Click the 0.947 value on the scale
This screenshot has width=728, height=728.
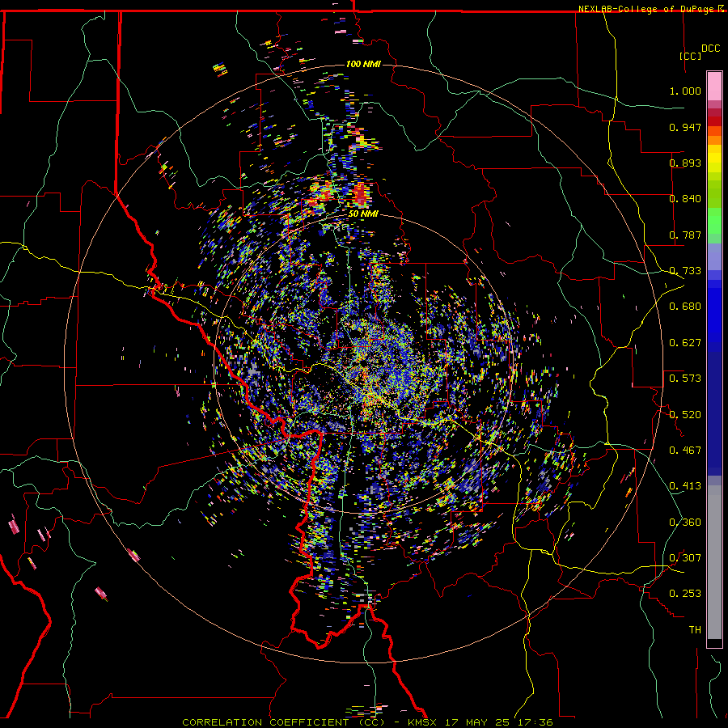[x=685, y=127]
